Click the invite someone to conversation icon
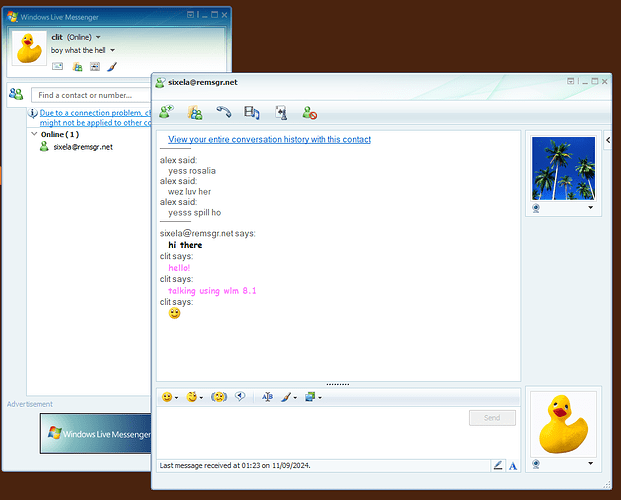Viewport: 621px width, 500px height. 166,113
